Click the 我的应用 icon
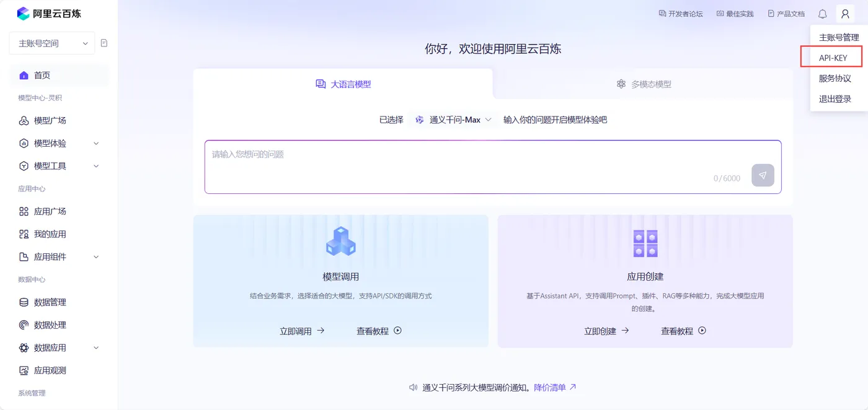The image size is (868, 410). 24,234
